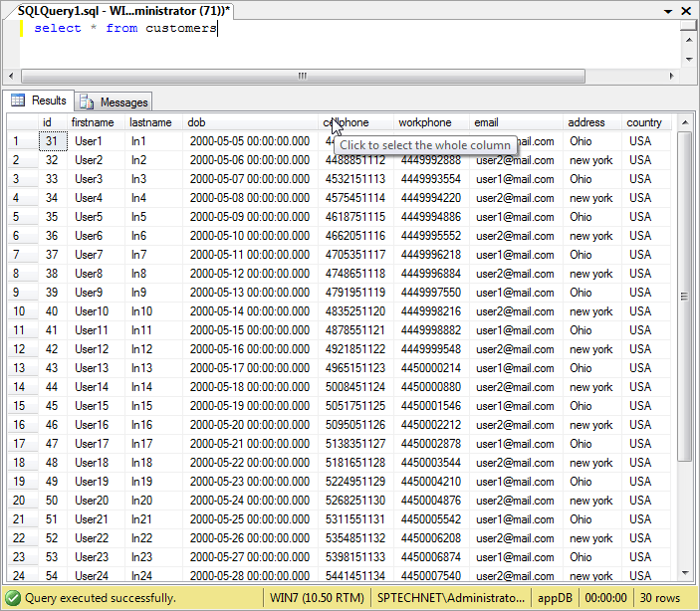Select the address column header
The width and height of the screenshot is (700, 611).
point(592,122)
